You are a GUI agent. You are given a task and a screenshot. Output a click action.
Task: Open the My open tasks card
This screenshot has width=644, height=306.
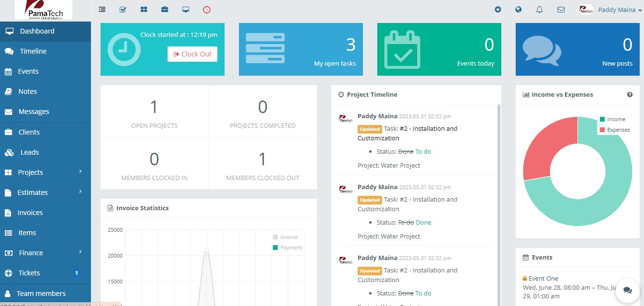tap(301, 49)
